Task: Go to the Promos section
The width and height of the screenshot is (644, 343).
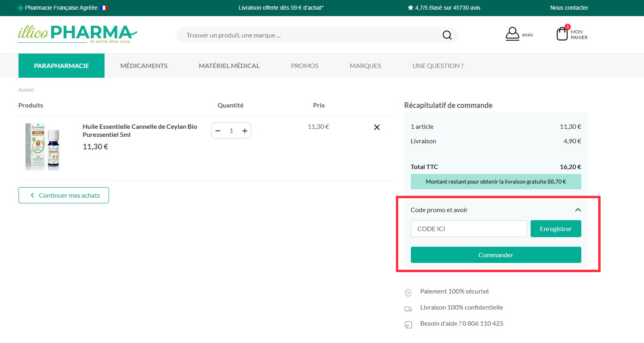Action: [305, 66]
